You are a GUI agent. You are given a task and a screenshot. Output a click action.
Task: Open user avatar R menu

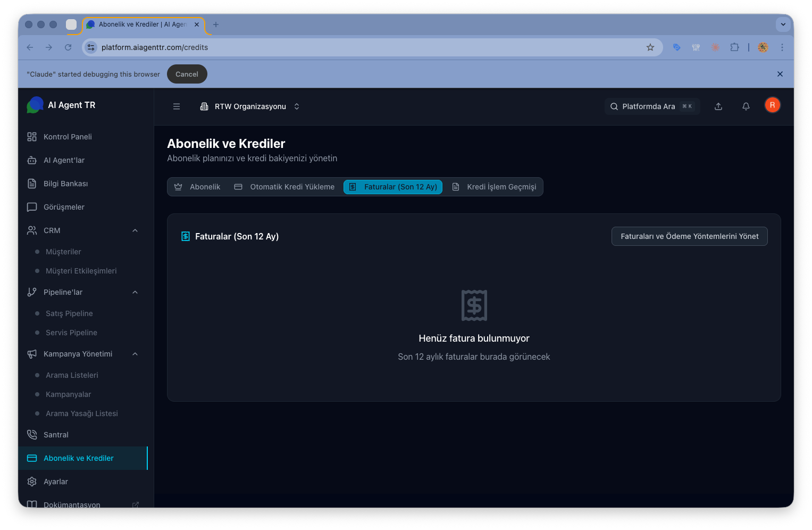tap(773, 105)
